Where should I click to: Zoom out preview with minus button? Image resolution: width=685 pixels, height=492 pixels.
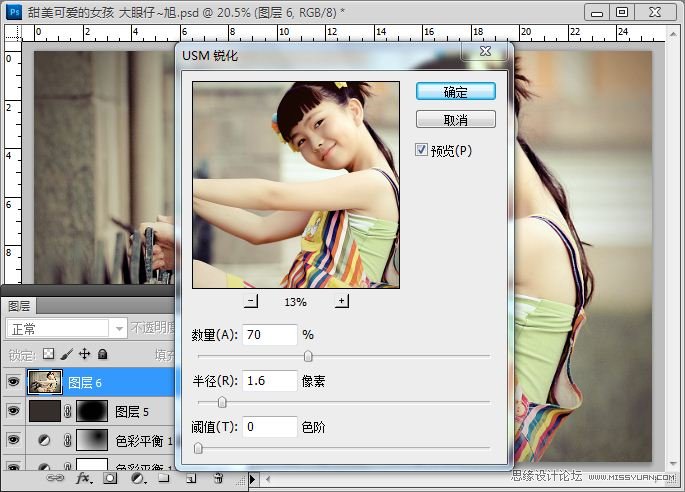tap(251, 301)
